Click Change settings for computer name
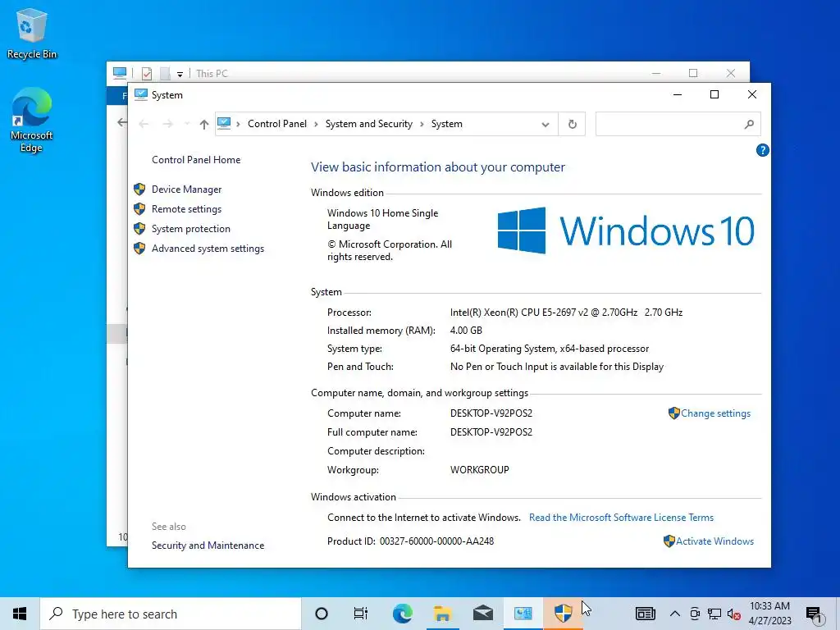 coord(715,413)
